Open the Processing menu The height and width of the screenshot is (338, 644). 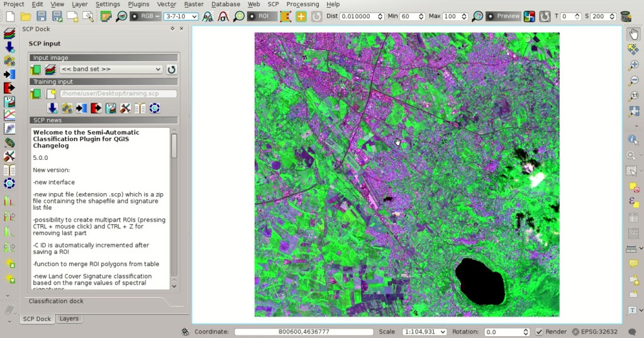[x=303, y=4]
